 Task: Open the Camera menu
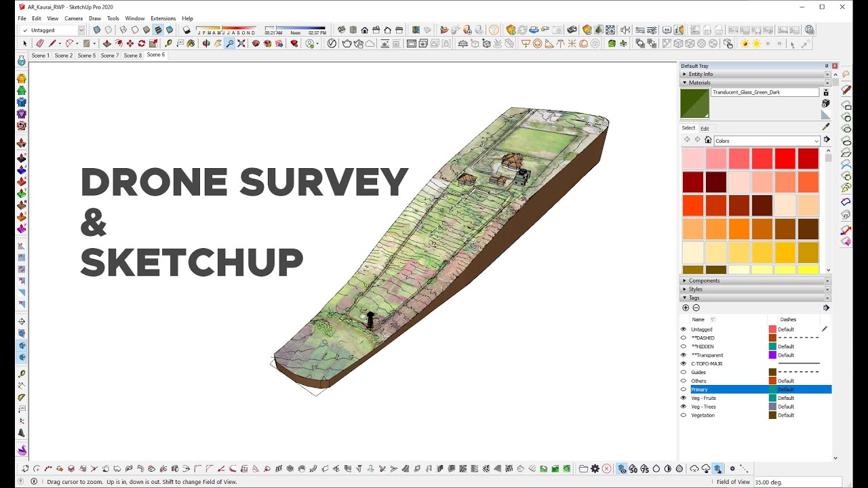point(73,18)
